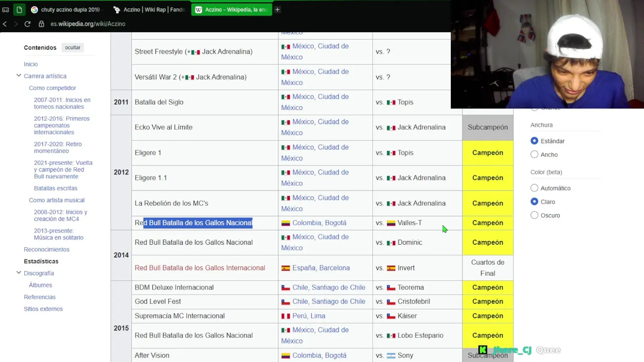Screen dimensions: 644x362
Task: Go to Sitios externos section
Action: (43, 309)
